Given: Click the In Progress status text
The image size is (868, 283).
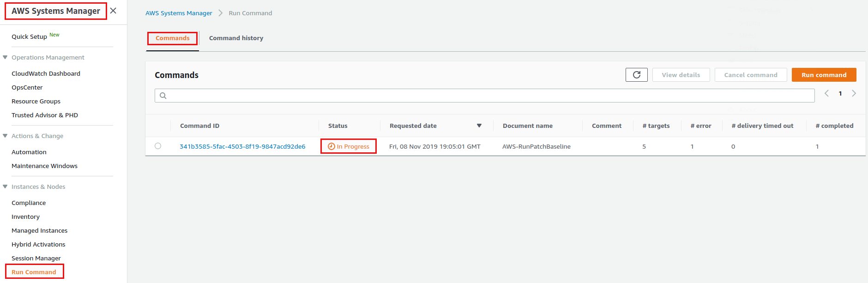Looking at the screenshot, I should click(x=353, y=146).
